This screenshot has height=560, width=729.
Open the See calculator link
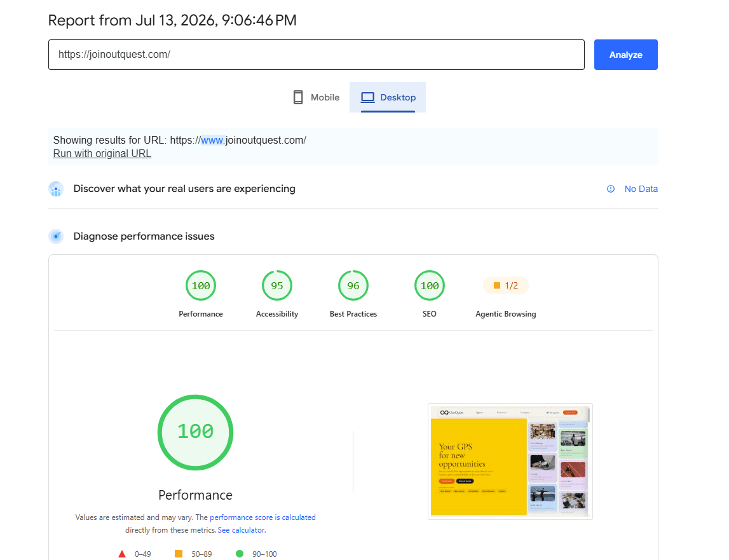242,530
